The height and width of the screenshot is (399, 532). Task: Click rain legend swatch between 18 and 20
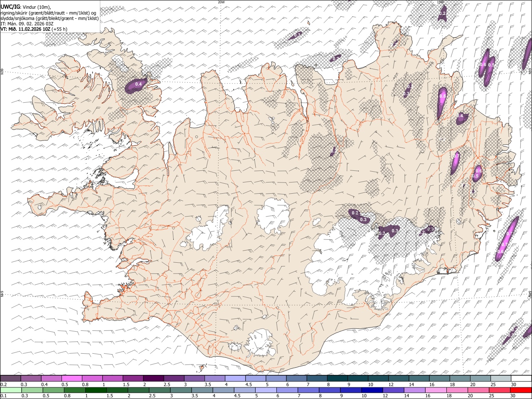pyautogui.click(x=458, y=390)
